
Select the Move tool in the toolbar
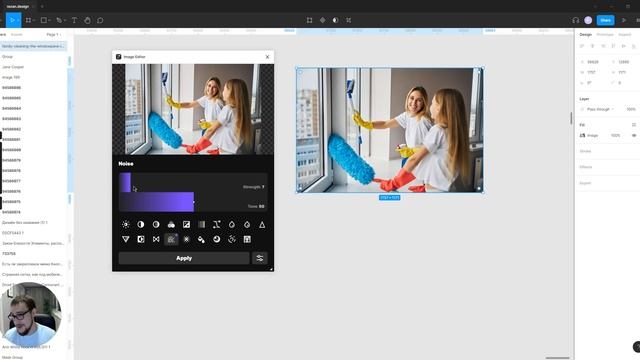click(x=13, y=20)
